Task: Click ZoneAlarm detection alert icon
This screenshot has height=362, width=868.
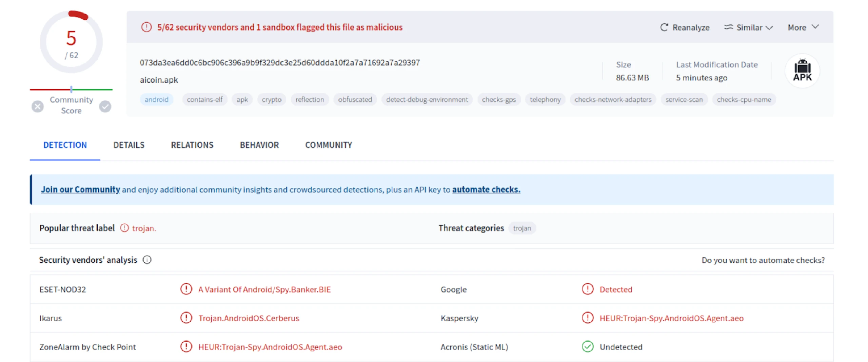Action: click(186, 347)
